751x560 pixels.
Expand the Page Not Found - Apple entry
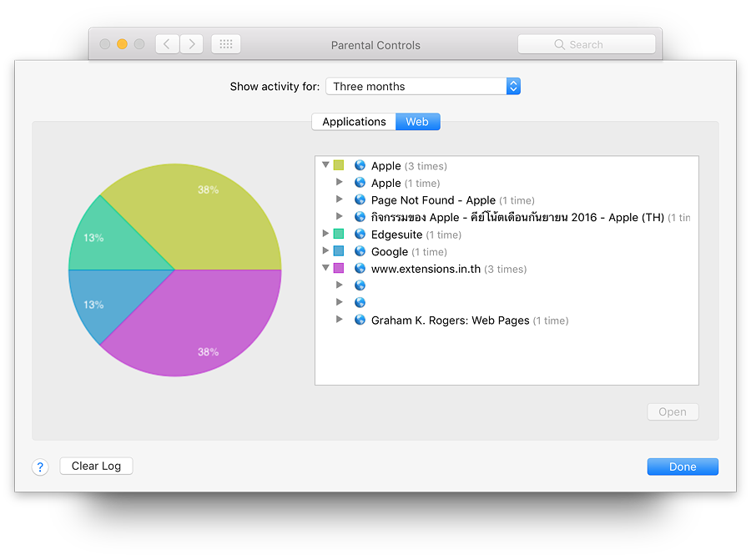(339, 199)
